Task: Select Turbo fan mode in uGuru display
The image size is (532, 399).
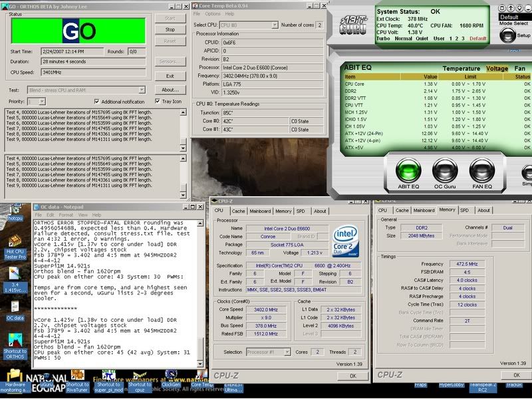Action: coord(383,39)
